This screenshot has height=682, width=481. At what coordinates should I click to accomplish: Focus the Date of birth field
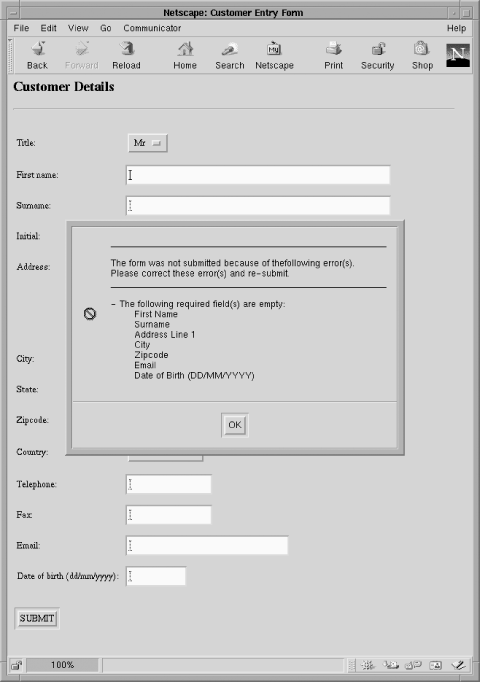click(x=156, y=576)
